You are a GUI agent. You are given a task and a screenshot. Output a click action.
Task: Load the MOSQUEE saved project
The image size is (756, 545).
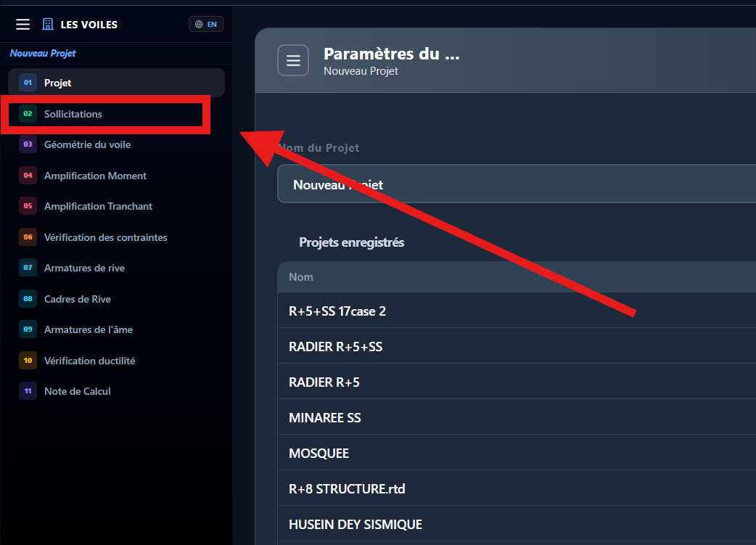tap(319, 454)
